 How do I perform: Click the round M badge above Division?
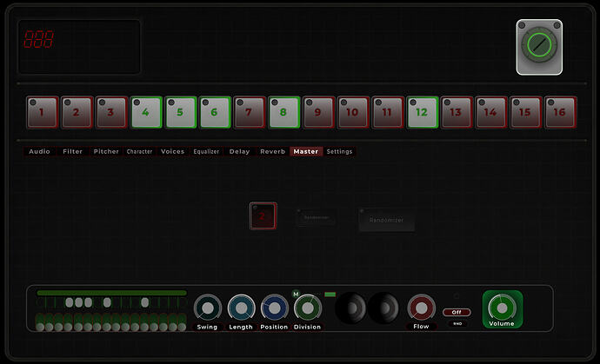(x=296, y=294)
